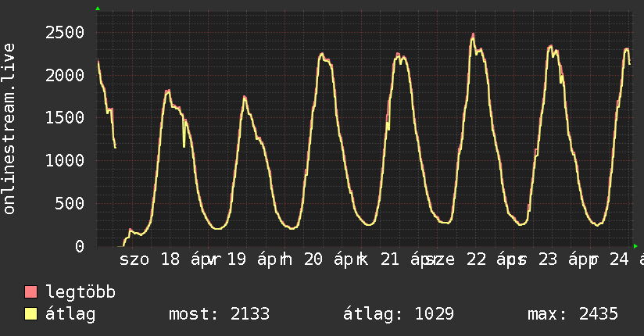Click the 22 date label on x-axis
Viewport: 644px width, 336px height.
(476, 259)
